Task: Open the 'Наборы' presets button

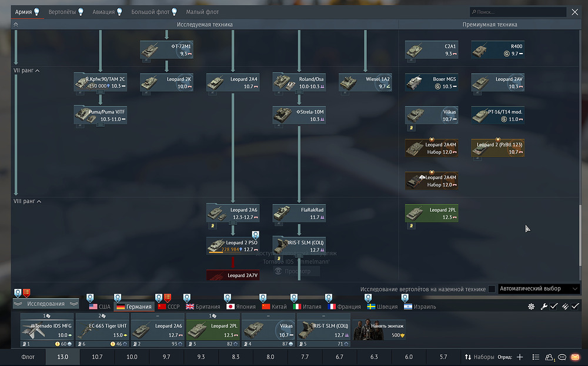Action: point(479,357)
